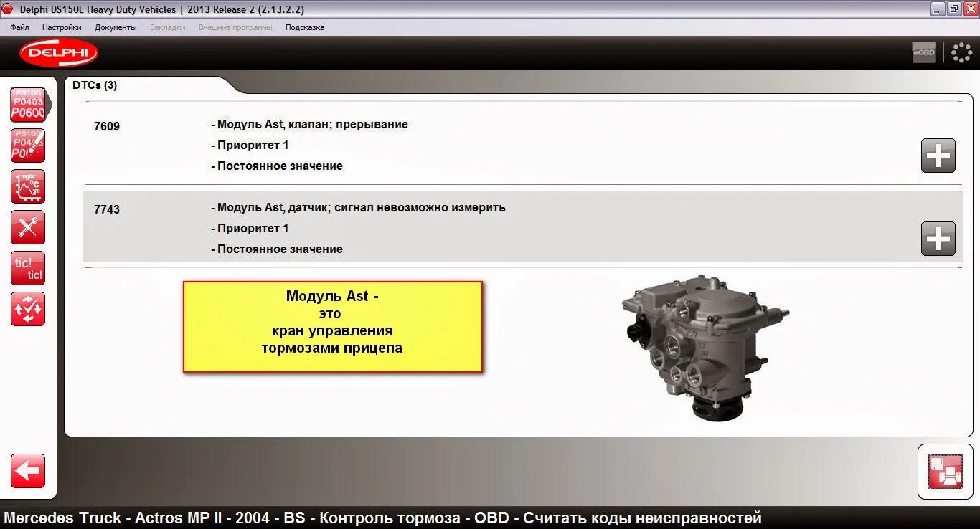The image size is (980, 529).
Task: Open the Подсказка menu
Action: coord(305,27)
